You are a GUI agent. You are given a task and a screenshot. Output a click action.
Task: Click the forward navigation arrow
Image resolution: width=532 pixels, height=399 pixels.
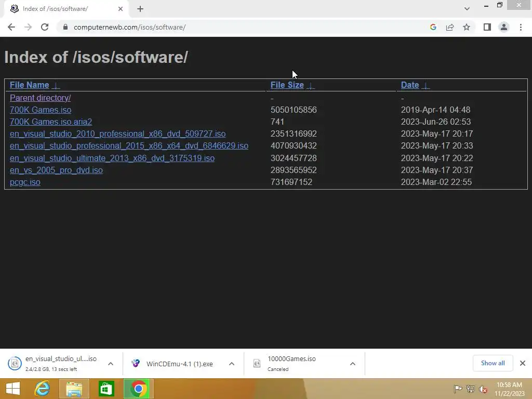(28, 27)
